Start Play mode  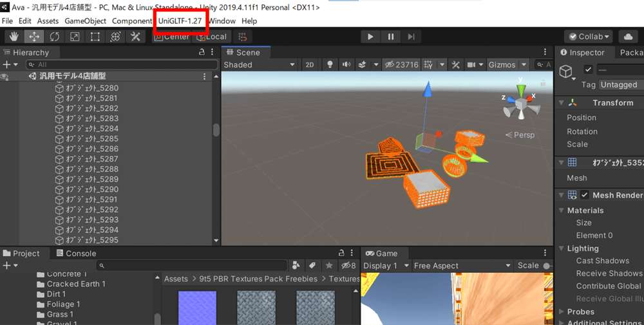pyautogui.click(x=370, y=37)
